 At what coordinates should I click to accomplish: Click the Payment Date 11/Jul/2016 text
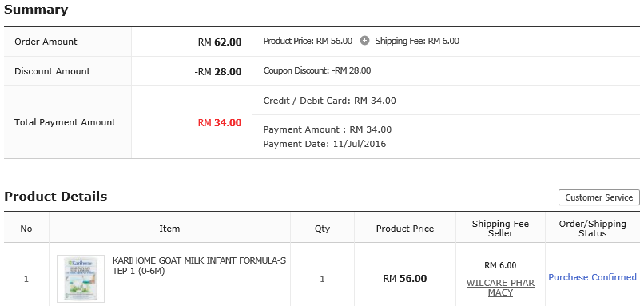[x=324, y=144]
